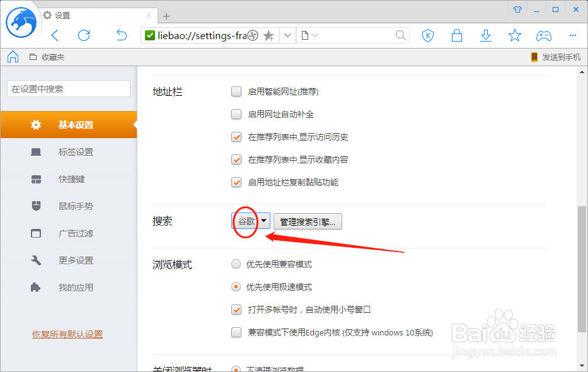Click the search magnifier in the address bar

pyautogui.click(x=400, y=35)
